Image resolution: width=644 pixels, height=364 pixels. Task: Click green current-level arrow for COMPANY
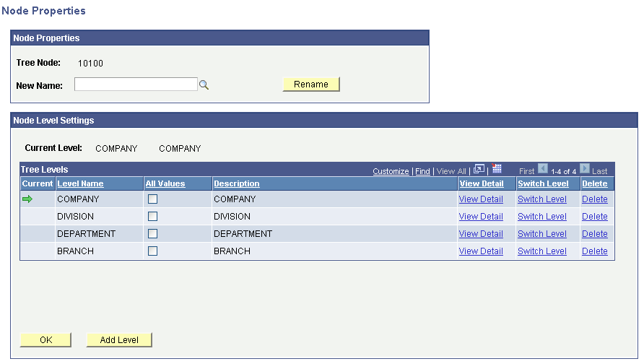coord(27,199)
